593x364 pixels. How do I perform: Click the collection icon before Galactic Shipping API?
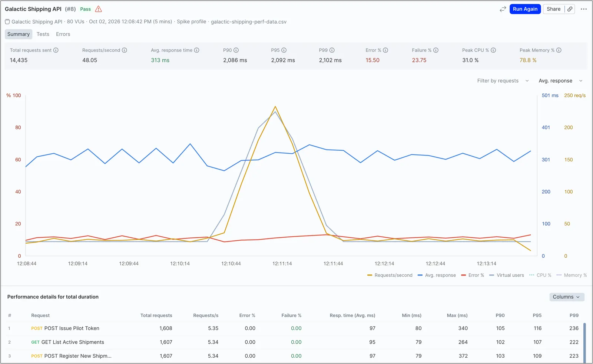(7, 22)
